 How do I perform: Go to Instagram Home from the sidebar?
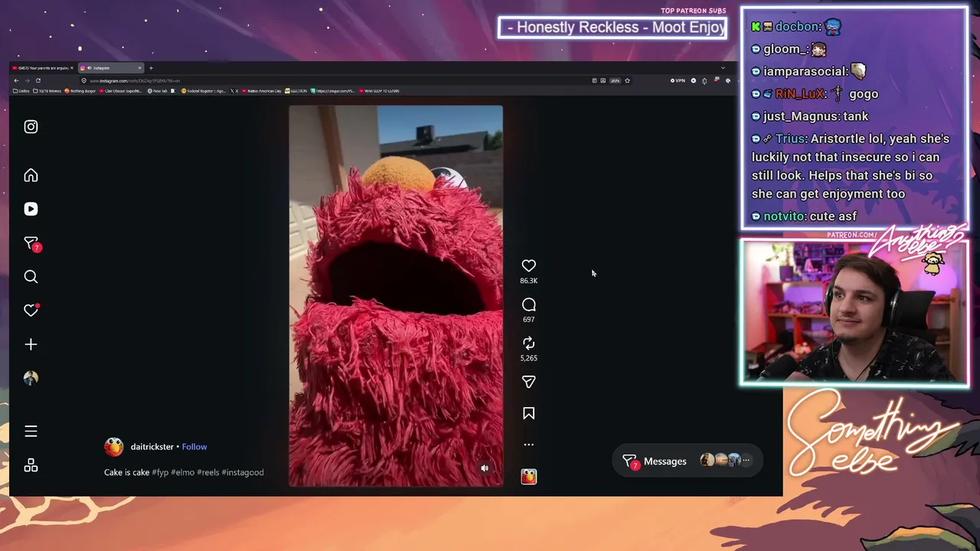pos(31,175)
